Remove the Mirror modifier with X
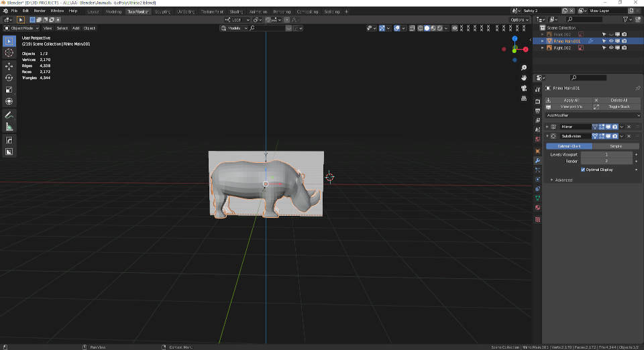644x350 pixels. coord(629,127)
